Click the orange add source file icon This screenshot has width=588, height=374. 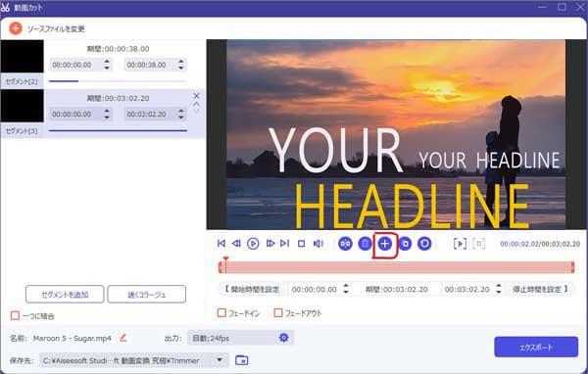tap(16, 28)
